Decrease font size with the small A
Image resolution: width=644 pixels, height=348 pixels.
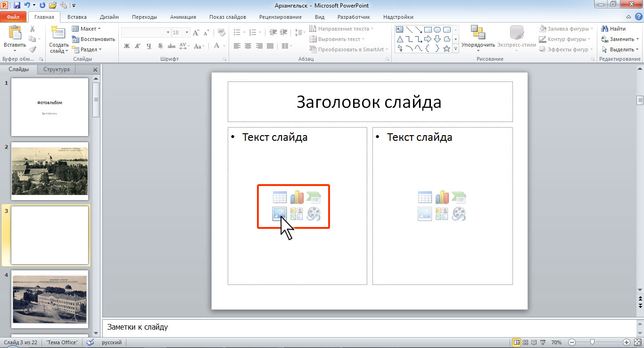point(205,32)
